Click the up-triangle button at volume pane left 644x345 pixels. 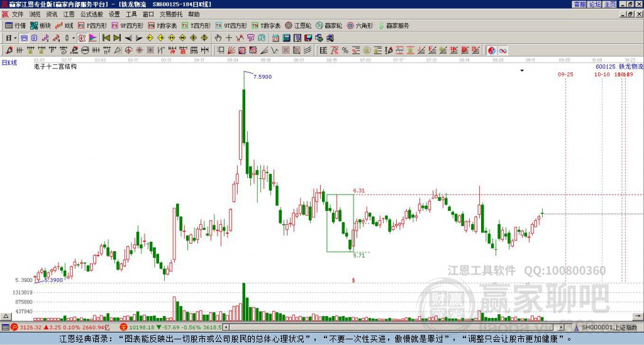pos(6,316)
